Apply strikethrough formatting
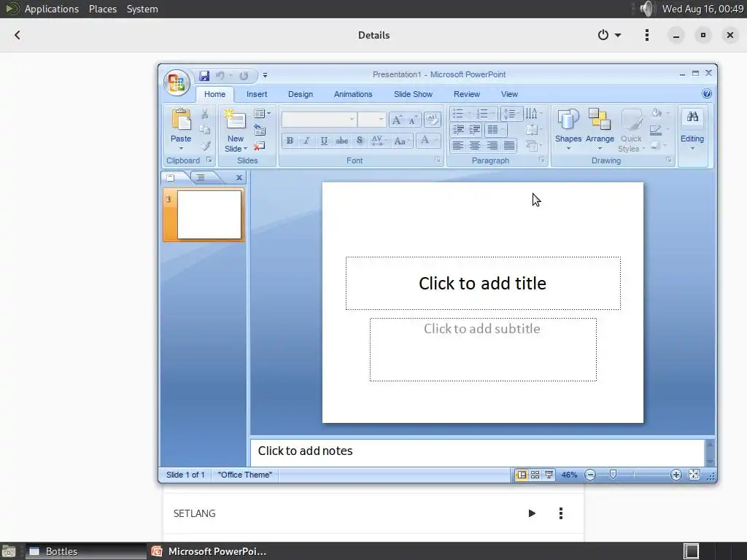The width and height of the screenshot is (747, 560). click(x=341, y=141)
